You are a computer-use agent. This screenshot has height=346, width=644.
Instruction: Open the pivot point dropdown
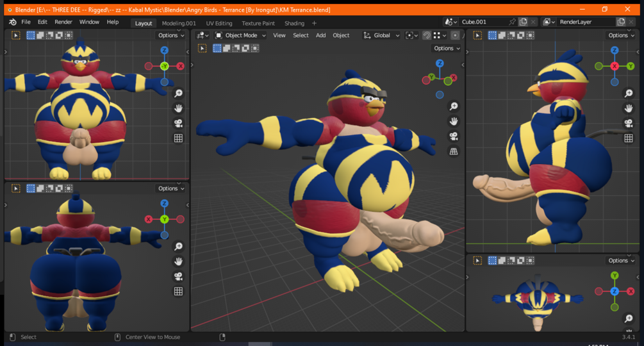[x=411, y=35]
